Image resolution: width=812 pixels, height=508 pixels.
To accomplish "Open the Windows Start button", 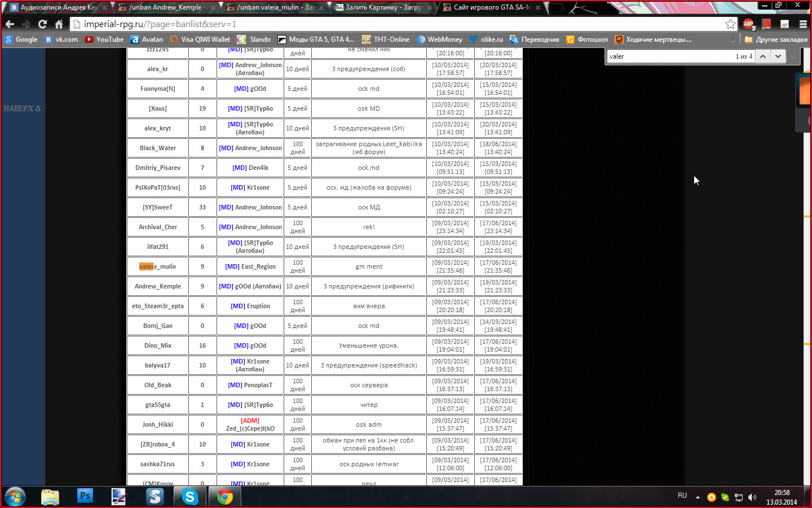I will 15,497.
